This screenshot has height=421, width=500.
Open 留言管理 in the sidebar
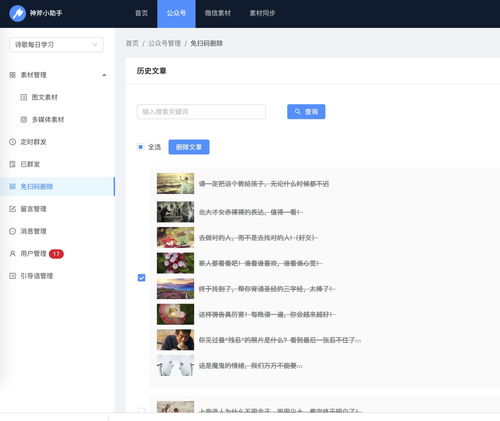coord(33,209)
